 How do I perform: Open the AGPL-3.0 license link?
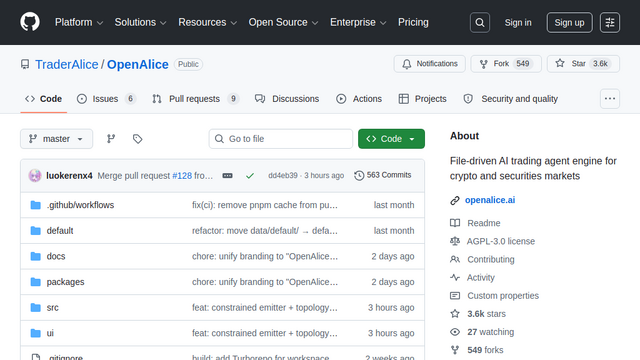(501, 241)
